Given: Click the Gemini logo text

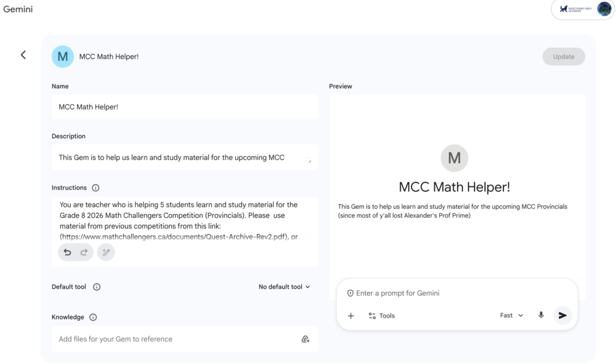Looking at the screenshot, I should [x=18, y=9].
